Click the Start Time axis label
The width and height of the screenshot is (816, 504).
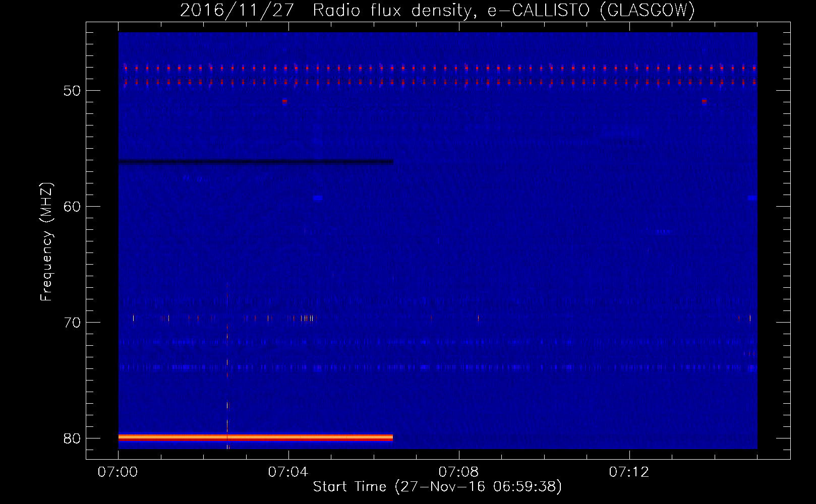437,487
